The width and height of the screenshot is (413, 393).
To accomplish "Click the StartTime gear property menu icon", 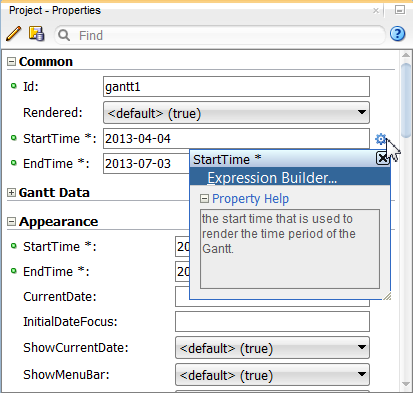I will point(380,139).
